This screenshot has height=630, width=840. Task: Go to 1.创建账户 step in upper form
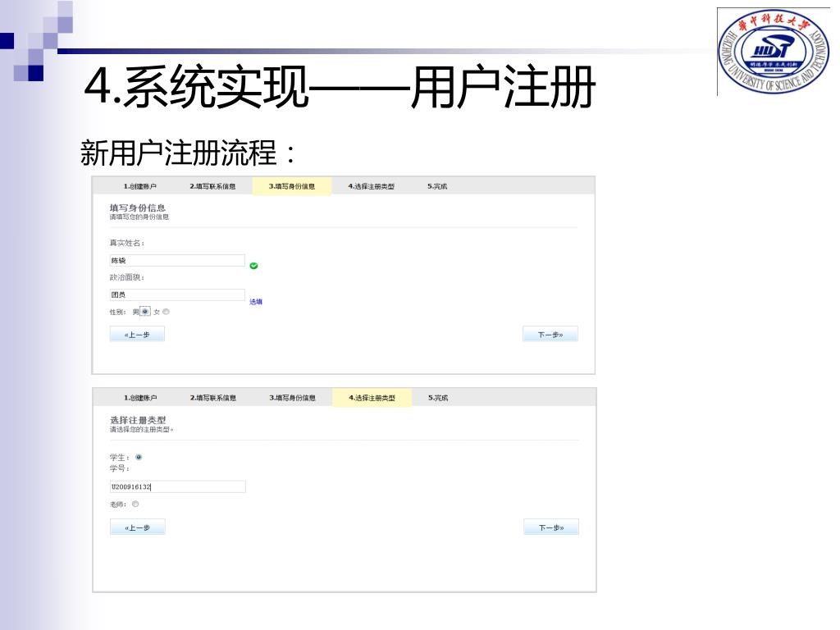point(140,186)
